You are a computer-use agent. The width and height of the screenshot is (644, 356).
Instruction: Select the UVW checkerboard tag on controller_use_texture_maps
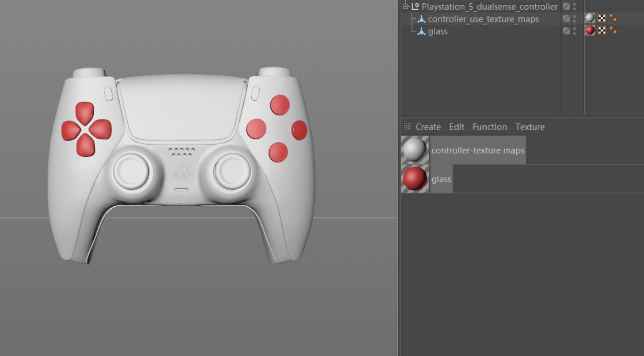pos(602,18)
